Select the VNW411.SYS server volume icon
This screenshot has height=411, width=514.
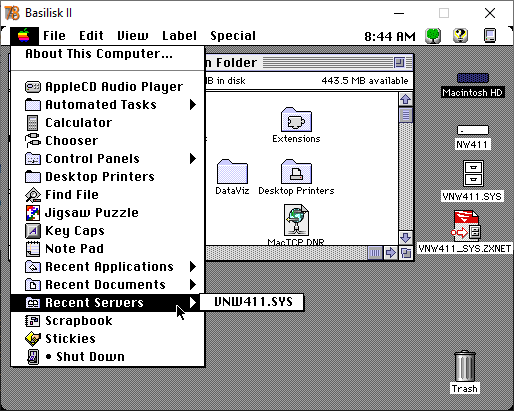(x=473, y=174)
